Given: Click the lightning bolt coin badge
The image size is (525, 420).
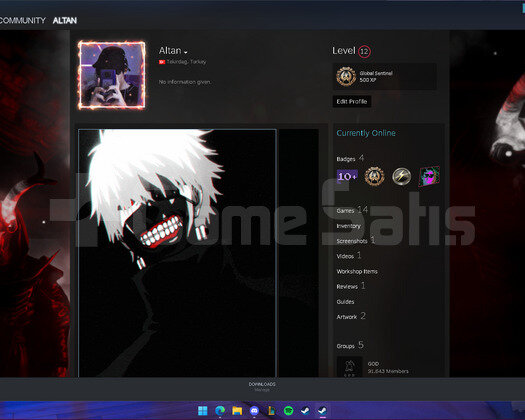Looking at the screenshot, I should pyautogui.click(x=401, y=176).
